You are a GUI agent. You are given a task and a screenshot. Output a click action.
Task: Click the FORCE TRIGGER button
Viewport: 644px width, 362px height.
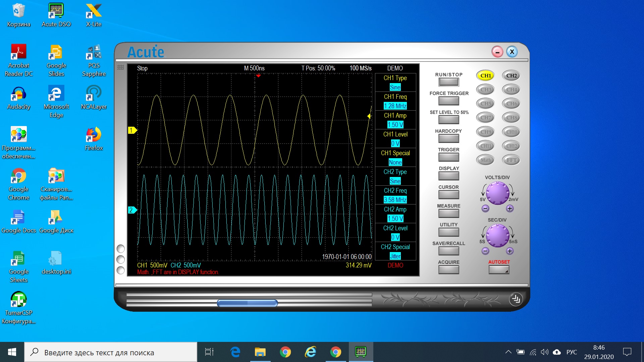448,101
